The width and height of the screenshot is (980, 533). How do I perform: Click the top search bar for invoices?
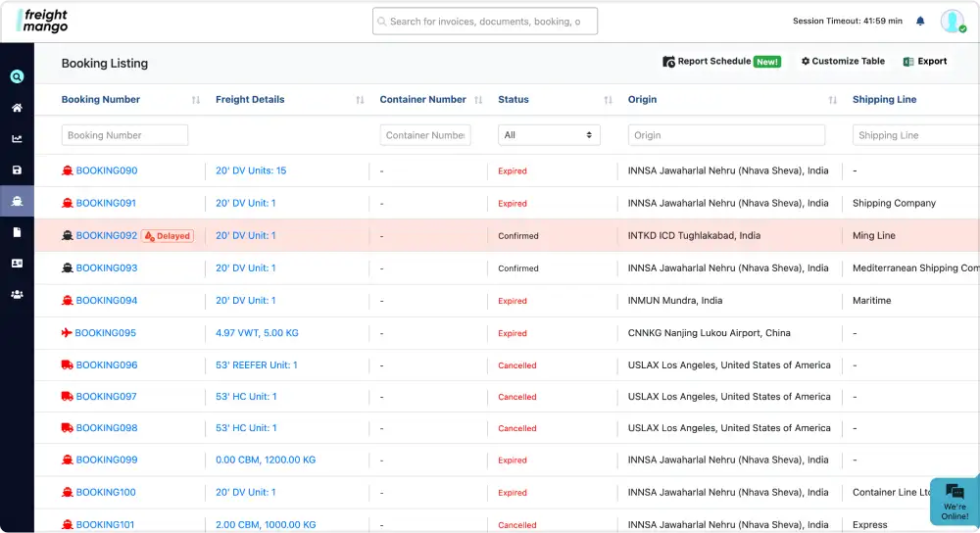[x=485, y=22]
